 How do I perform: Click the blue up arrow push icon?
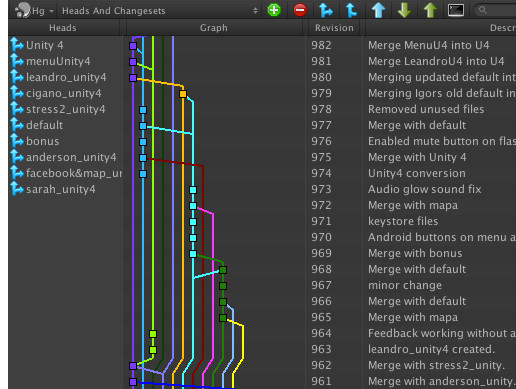[378, 10]
